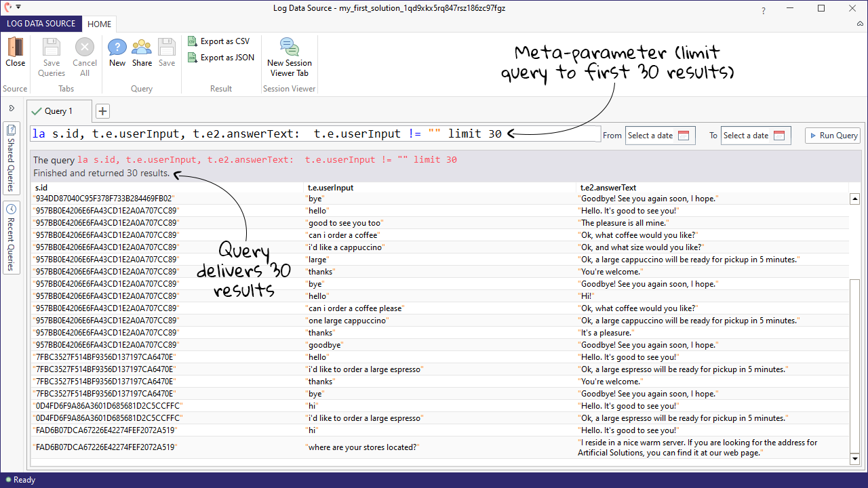Open the Shared Queries side panel
868x488 pixels.
[x=11, y=157]
